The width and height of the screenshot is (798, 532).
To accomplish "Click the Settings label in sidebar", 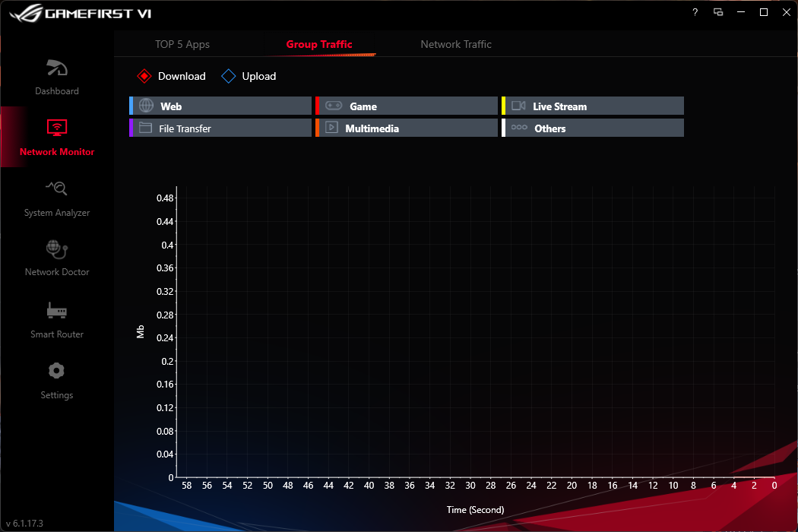I will click(x=57, y=395).
